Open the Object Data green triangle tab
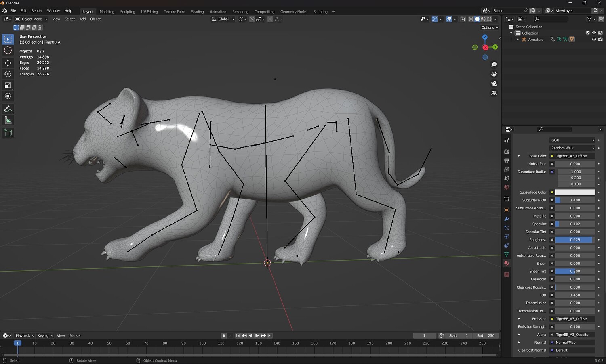Viewport: 606px width, 364px height. tap(507, 254)
